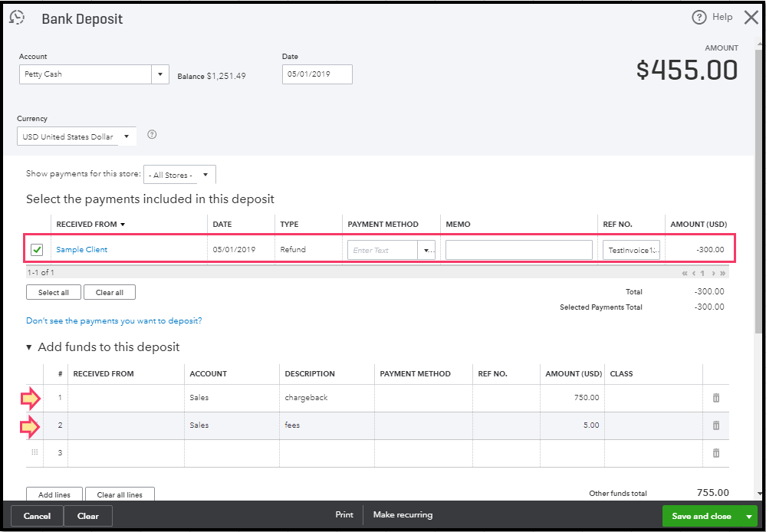Click Print in the bottom bar
Viewport: 766px width, 532px height.
click(x=344, y=515)
